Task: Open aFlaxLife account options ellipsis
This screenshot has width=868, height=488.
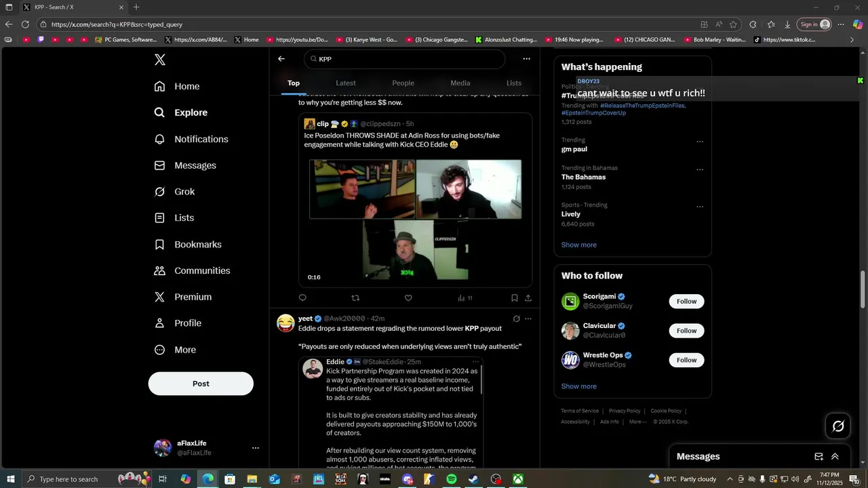Action: point(256,448)
